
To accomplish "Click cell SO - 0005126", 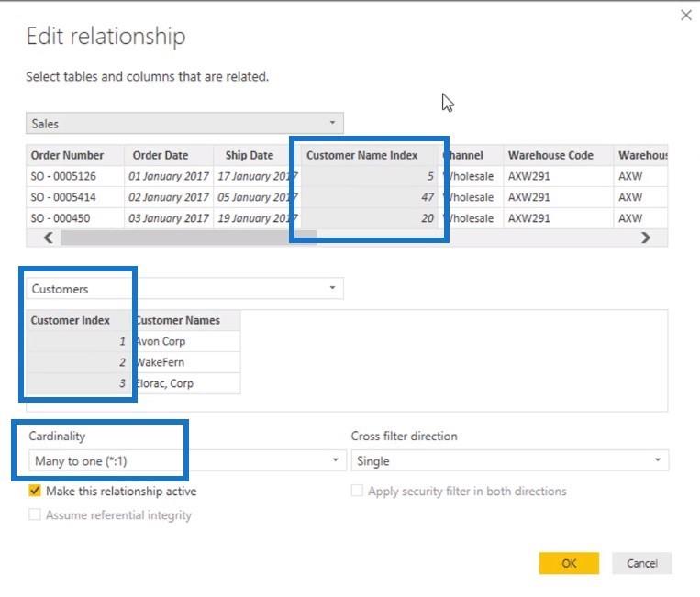I will coord(75,176).
